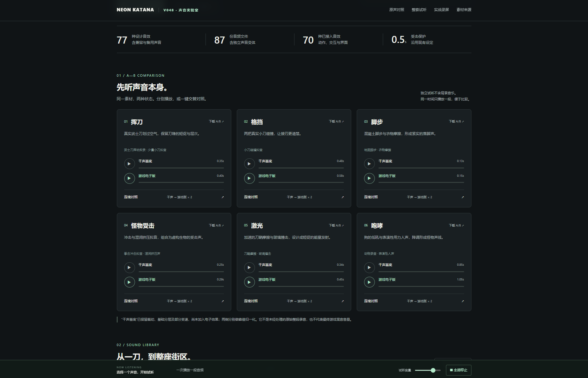This screenshot has height=378, width=588.
Task: Download A/B files for 激光
Action: click(336, 226)
